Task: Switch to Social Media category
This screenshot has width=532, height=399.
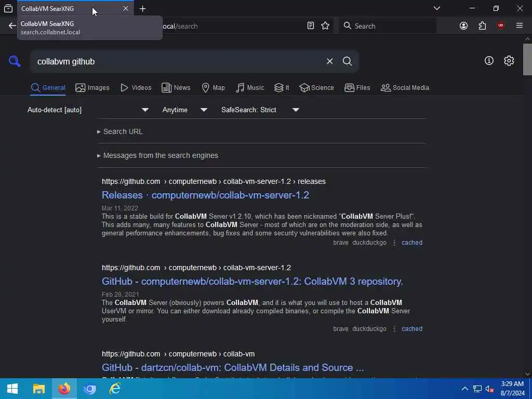Action: 405,87
